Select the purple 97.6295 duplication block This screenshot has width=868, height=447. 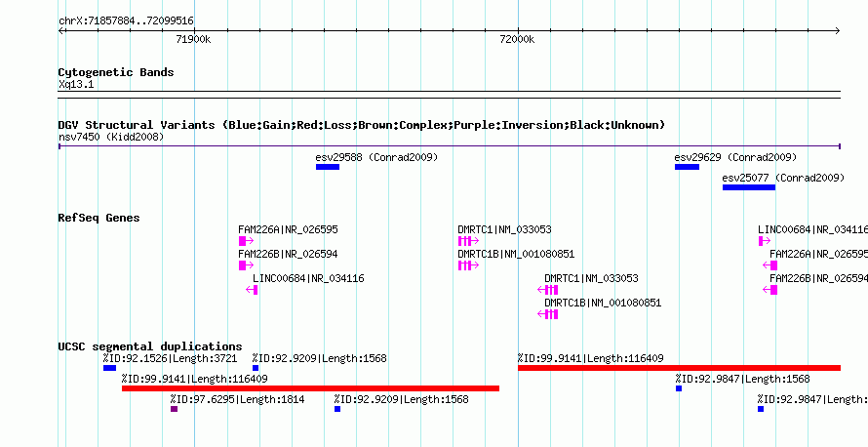click(x=175, y=409)
